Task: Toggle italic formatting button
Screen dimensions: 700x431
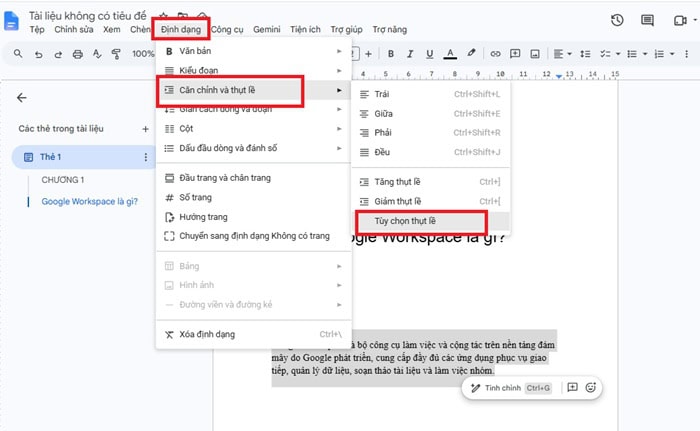Action: tap(410, 54)
